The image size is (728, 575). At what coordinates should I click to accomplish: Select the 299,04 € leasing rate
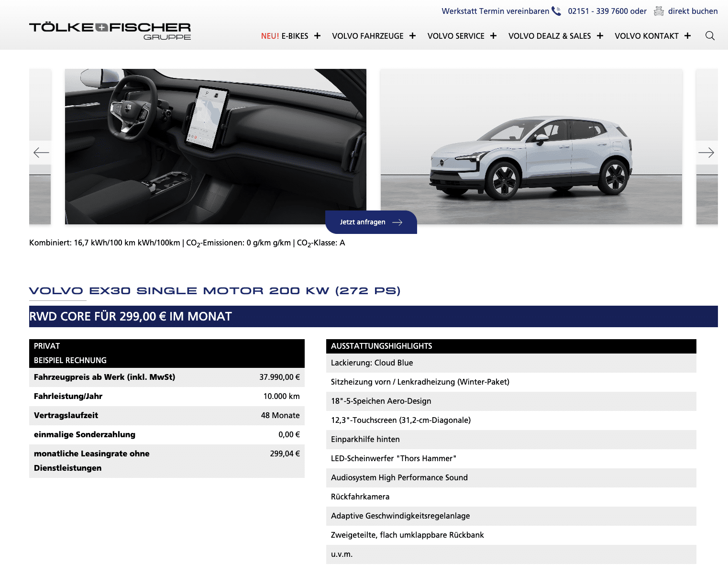(285, 453)
